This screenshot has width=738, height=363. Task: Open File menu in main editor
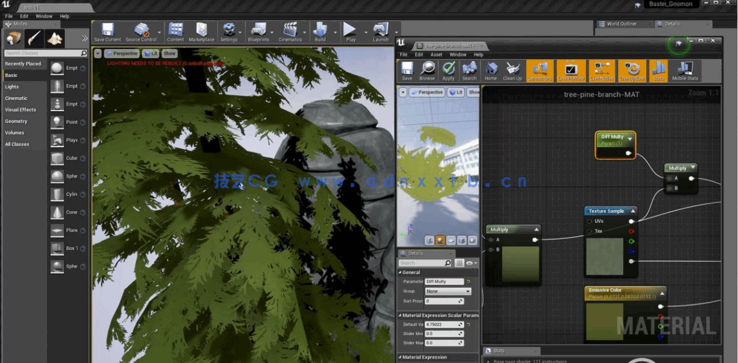tap(8, 16)
